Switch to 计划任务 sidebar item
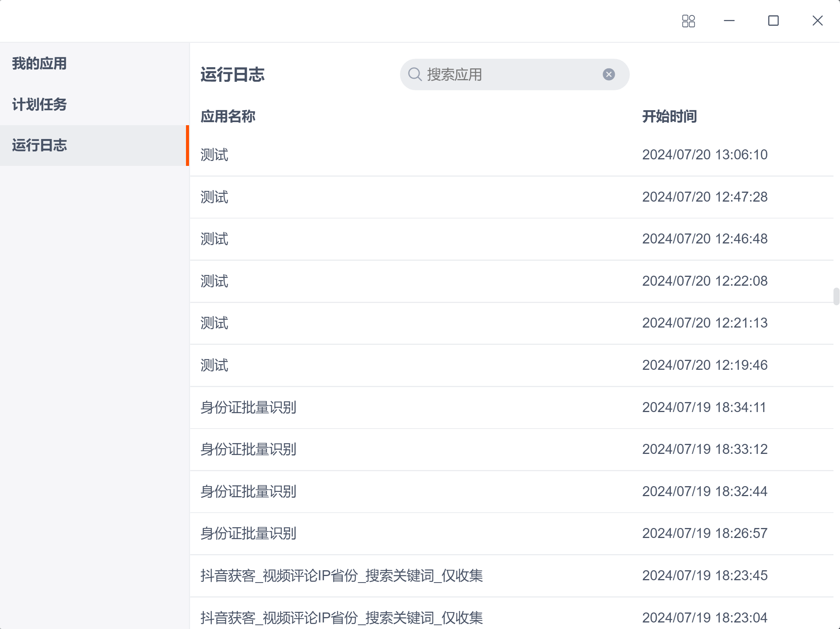840x629 pixels. pyautogui.click(x=39, y=104)
